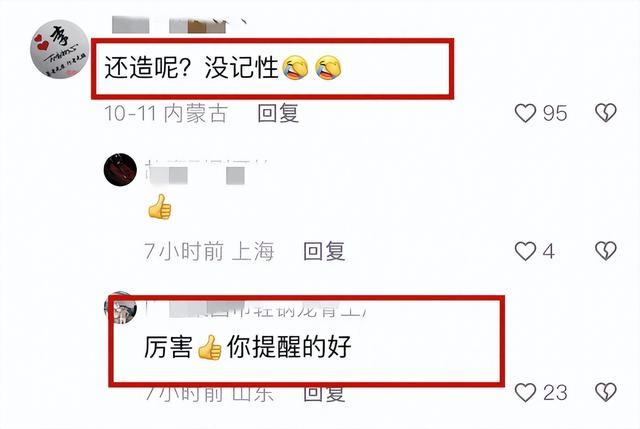Click the 10-11 内蒙古 timestamp
The width and height of the screenshot is (640, 429).
166,113
